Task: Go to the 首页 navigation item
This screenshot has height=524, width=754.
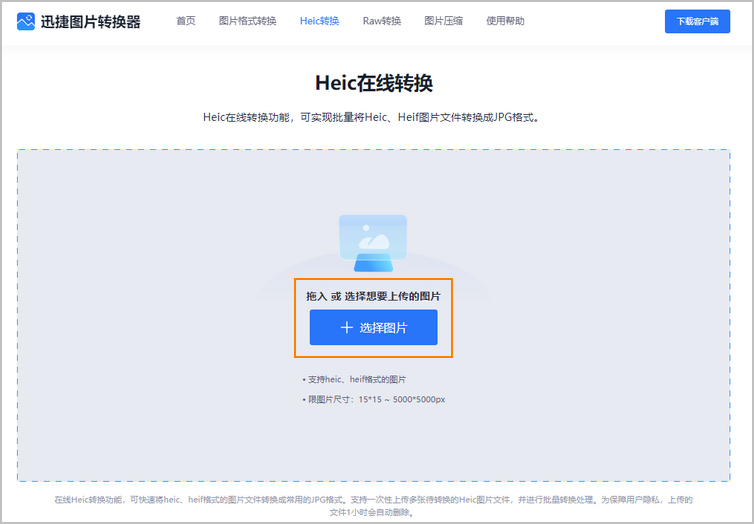Action: click(186, 21)
